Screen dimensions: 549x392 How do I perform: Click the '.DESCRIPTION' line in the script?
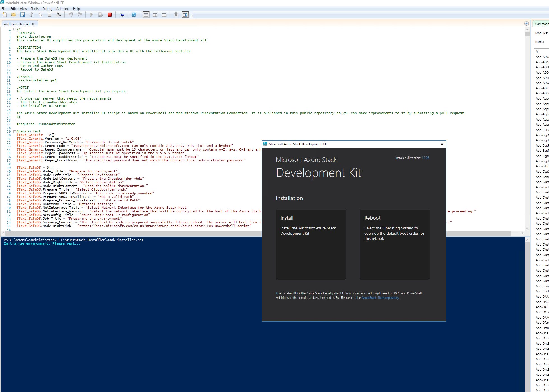29,48
